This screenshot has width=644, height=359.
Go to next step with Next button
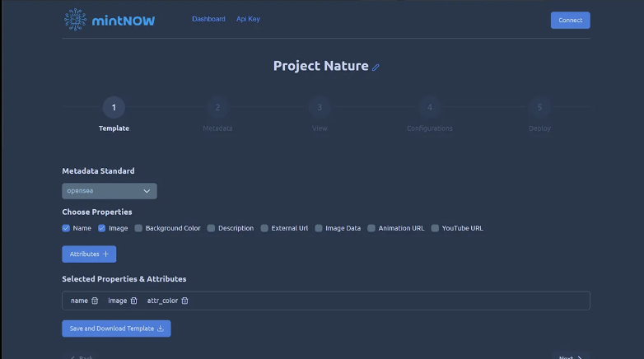[x=571, y=357]
